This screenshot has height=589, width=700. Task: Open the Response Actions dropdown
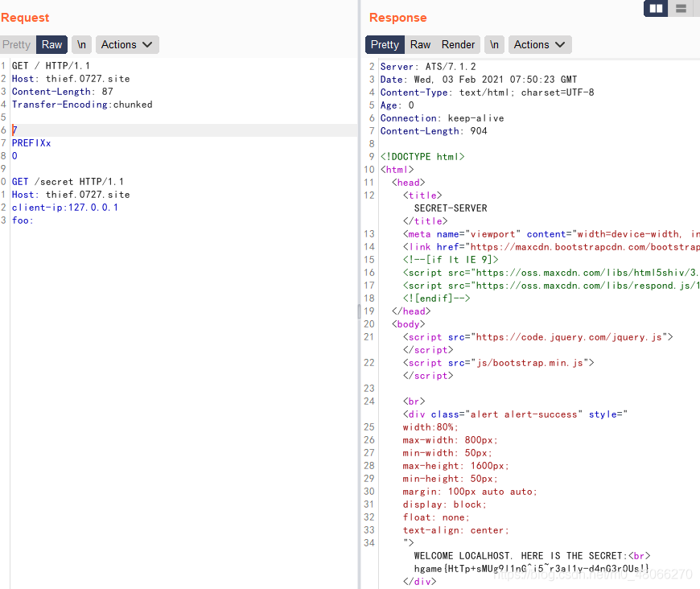click(540, 44)
